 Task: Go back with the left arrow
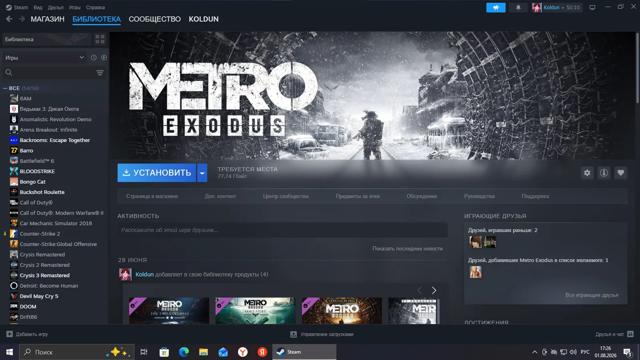click(x=9, y=19)
